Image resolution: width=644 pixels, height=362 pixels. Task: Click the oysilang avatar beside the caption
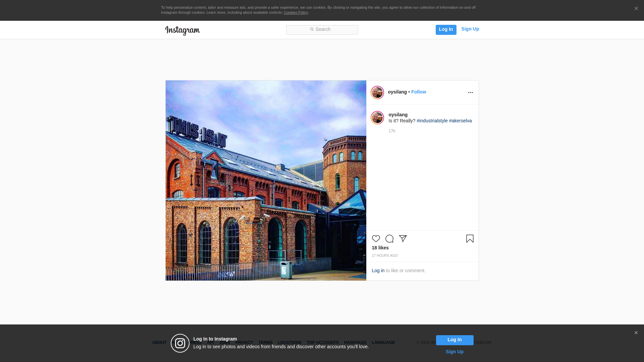point(377,118)
